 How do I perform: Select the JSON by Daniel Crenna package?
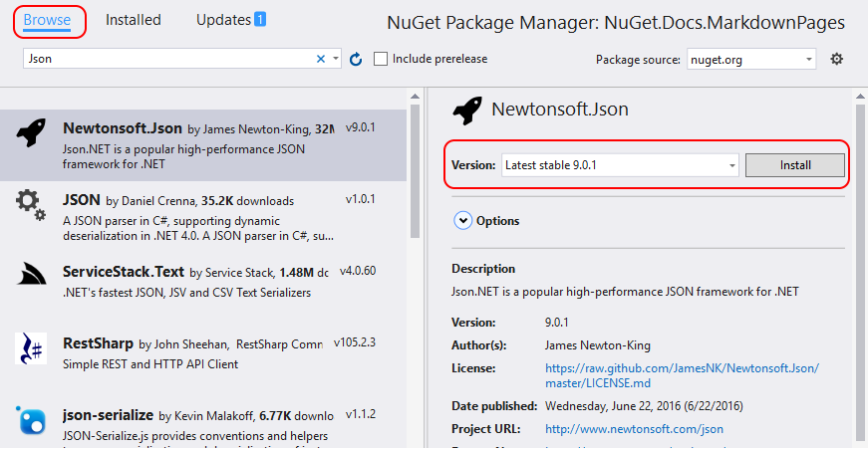[x=203, y=217]
